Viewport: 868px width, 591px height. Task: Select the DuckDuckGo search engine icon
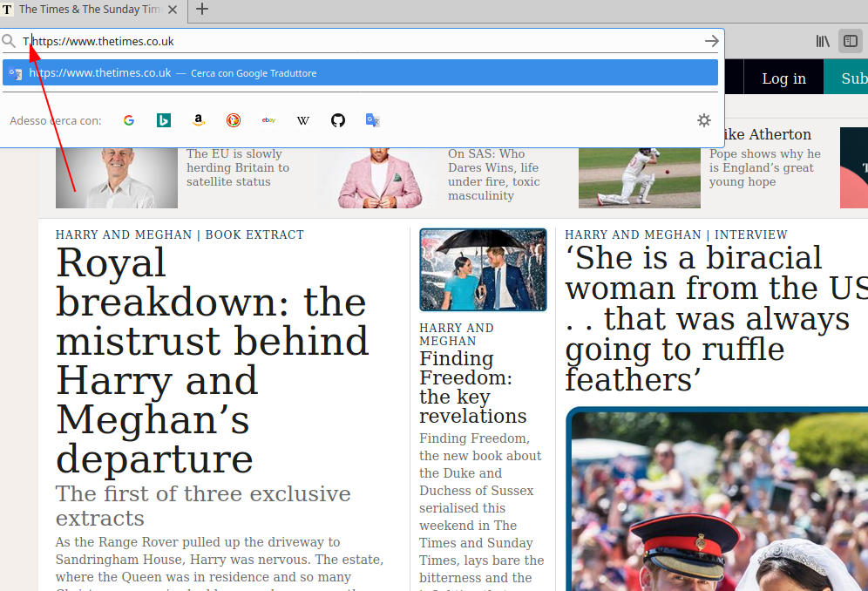pyautogui.click(x=234, y=120)
